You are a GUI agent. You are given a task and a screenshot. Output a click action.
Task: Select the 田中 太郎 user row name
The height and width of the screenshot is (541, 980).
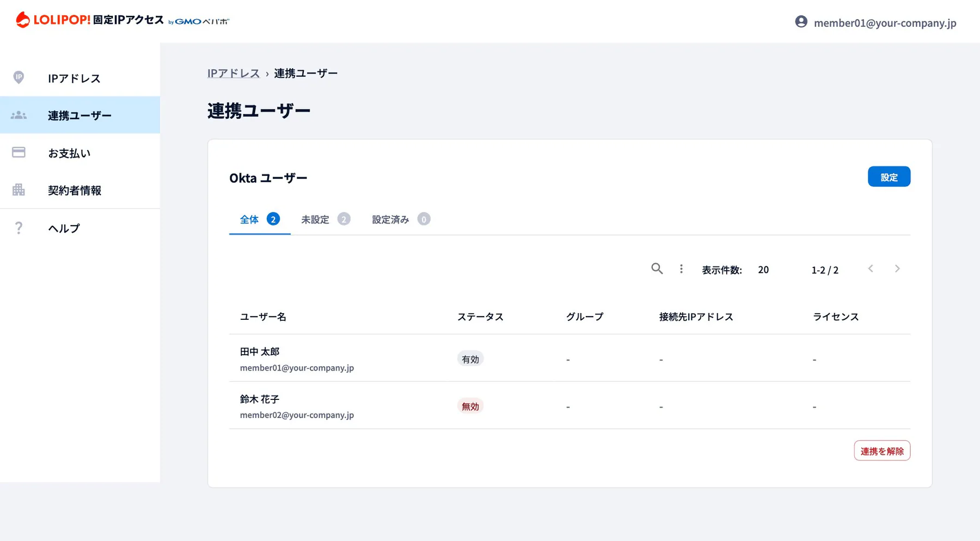coord(260,351)
